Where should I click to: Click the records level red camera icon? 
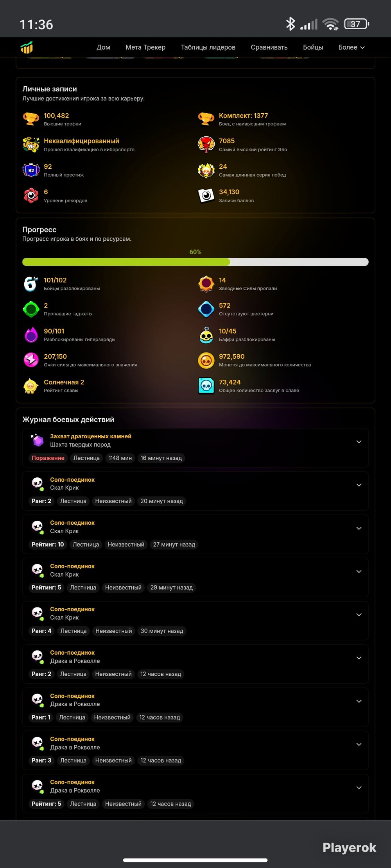click(31, 195)
